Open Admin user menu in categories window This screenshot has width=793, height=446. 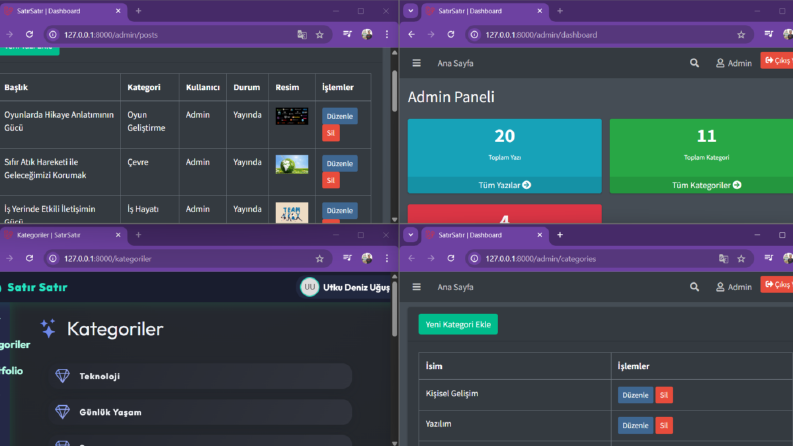pyautogui.click(x=734, y=287)
